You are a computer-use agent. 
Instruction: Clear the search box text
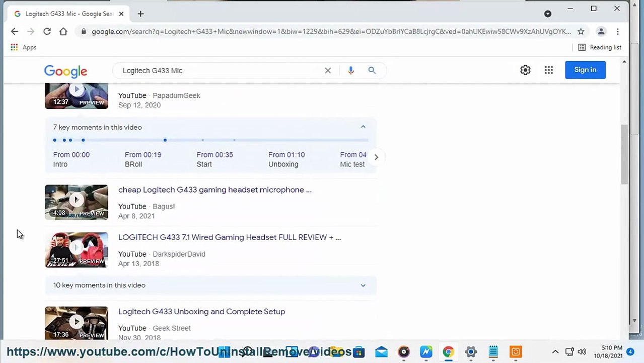(x=328, y=71)
